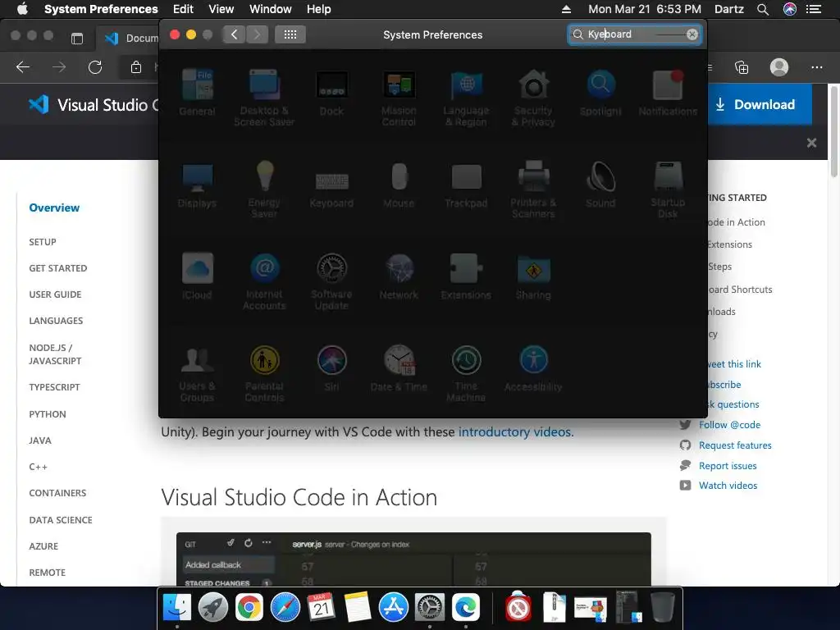Show all preferences grid button
Screen dimensions: 840x630
click(x=290, y=34)
